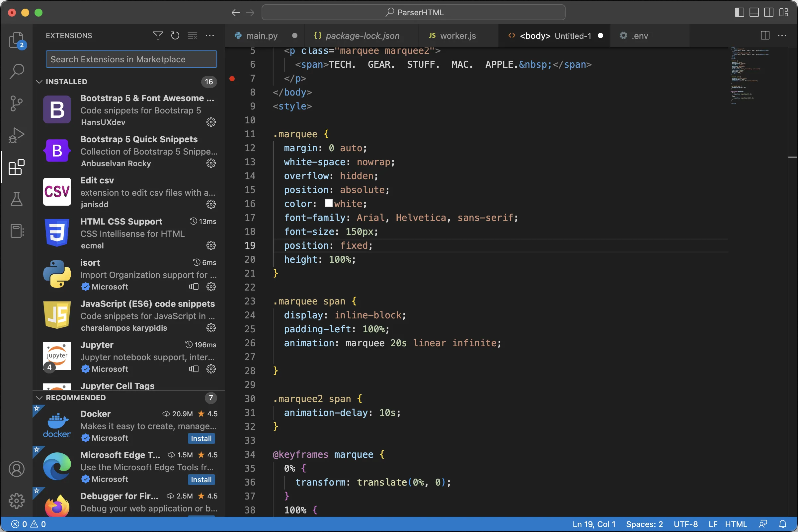
Task: Click the ParserHTML command center search
Action: coord(413,13)
